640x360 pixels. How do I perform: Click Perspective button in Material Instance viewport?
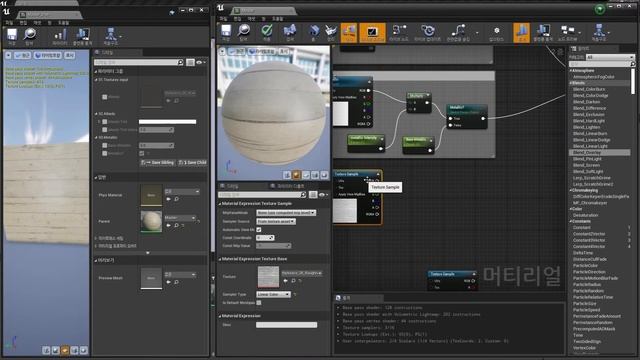[x=23, y=55]
